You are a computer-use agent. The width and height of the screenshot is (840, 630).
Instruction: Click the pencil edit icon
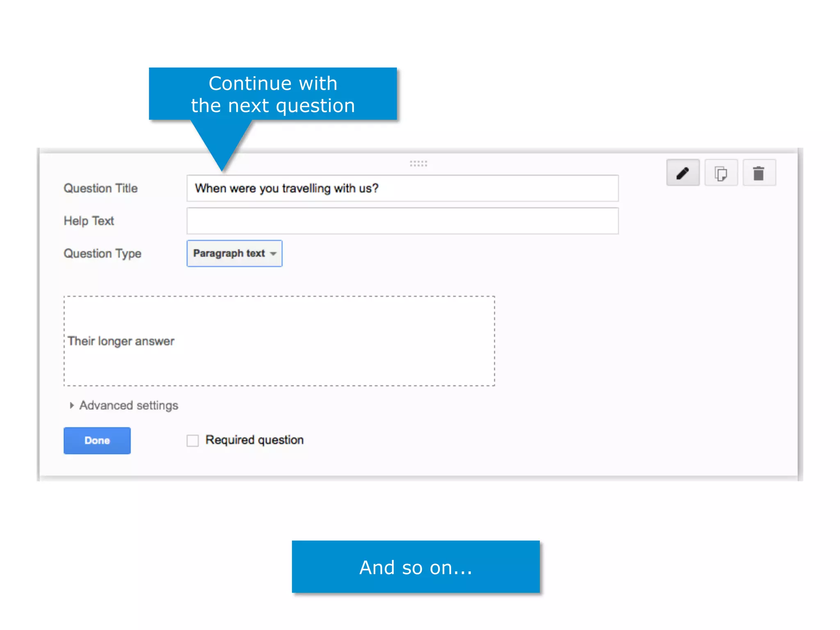pos(682,173)
